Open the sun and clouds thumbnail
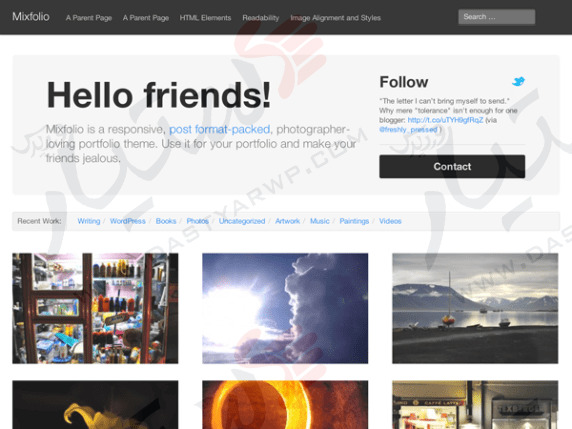This screenshot has width=572, height=429. coord(285,308)
